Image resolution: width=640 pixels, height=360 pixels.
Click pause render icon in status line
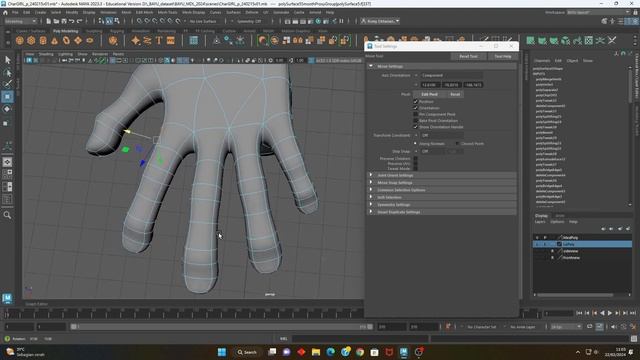click(341, 21)
